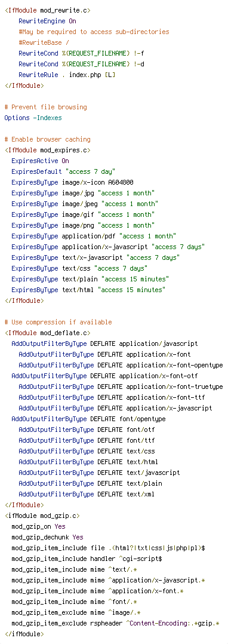Click the Use compression if available comment
228x644 pixels.
pos(58,321)
